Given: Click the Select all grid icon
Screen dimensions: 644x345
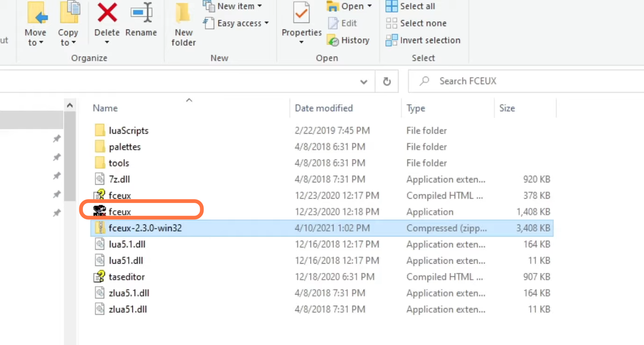Looking at the screenshot, I should click(x=391, y=6).
